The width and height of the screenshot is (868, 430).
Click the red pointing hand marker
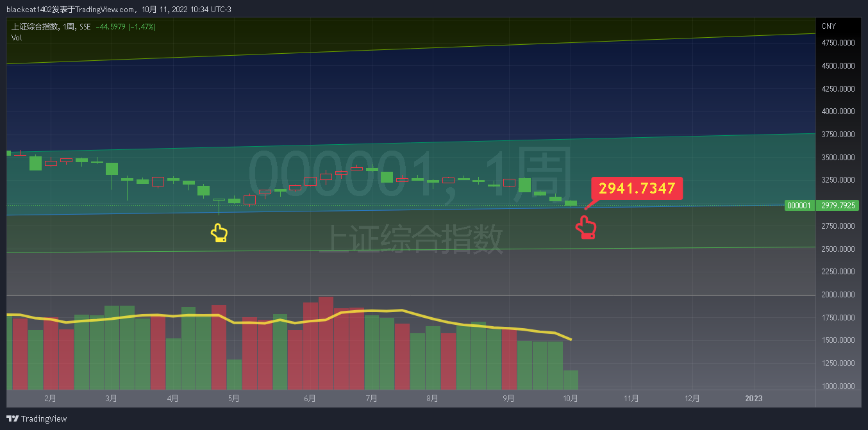(586, 227)
